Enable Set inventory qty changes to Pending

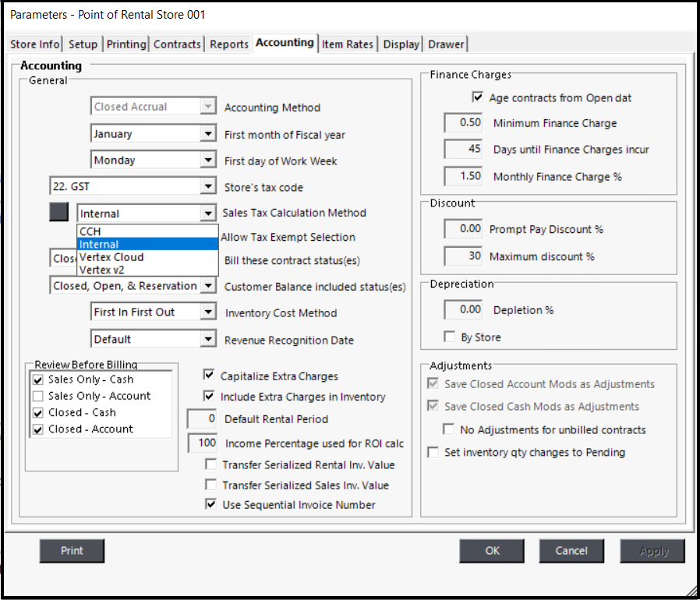coord(433,452)
